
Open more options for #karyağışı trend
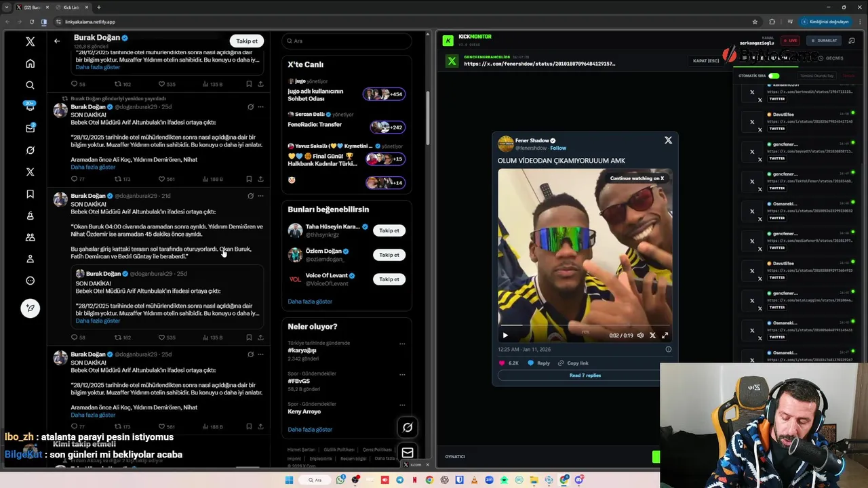402,344
